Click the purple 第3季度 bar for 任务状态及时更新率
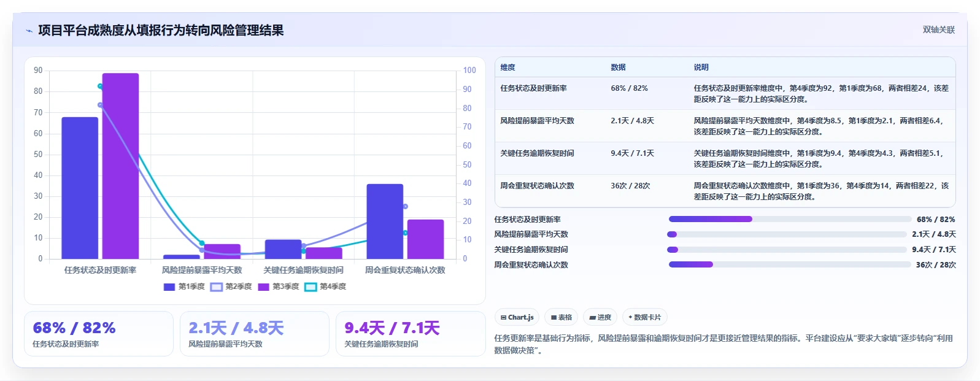The image size is (980, 381). coord(120,166)
